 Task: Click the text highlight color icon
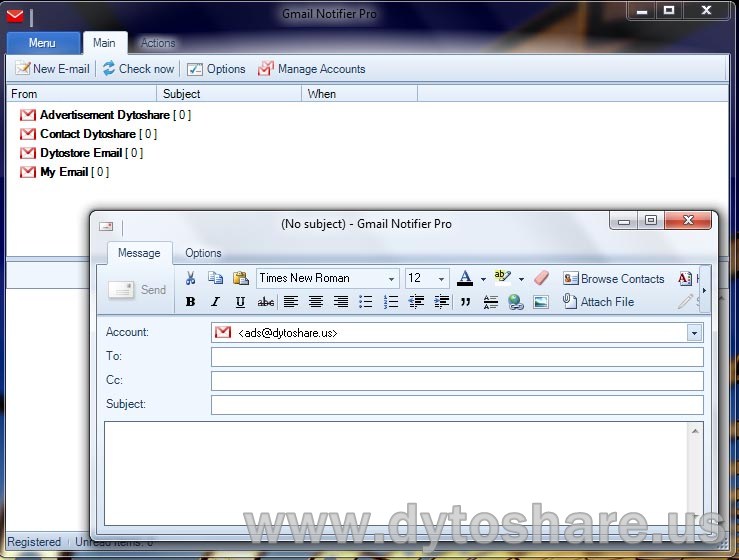502,277
